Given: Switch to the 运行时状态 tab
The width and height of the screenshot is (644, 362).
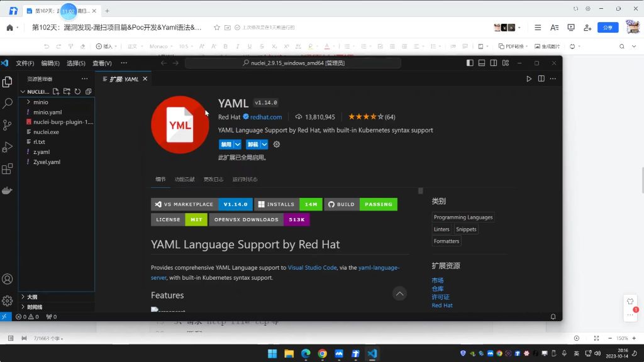Looking at the screenshot, I should click(x=245, y=179).
